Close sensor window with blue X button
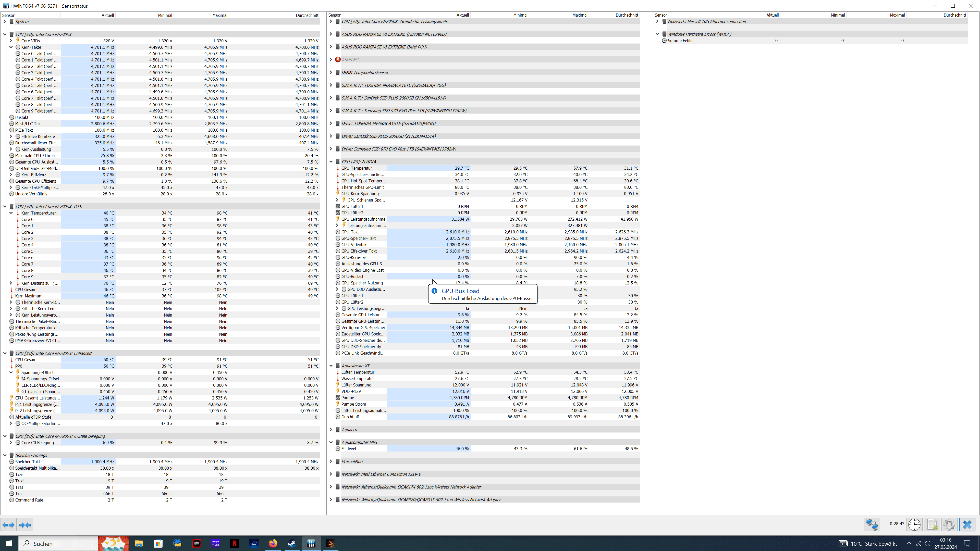 coord(967,525)
